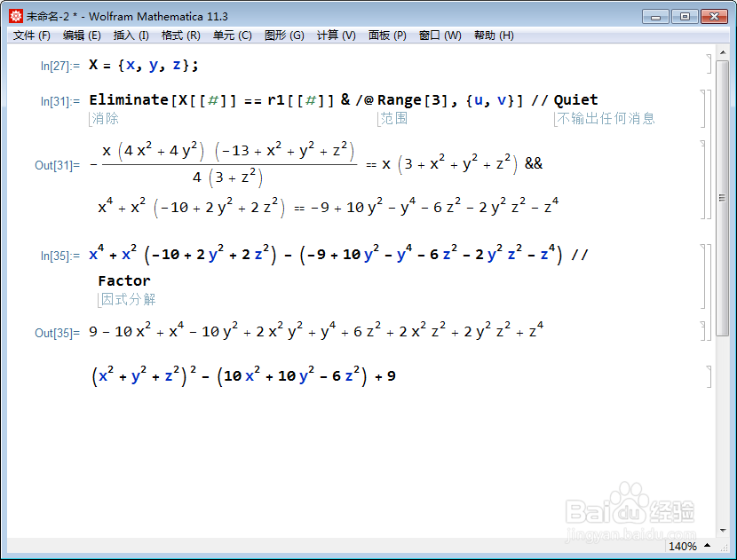
Task: Click the vertical scrollbar thumb
Action: tap(723, 198)
